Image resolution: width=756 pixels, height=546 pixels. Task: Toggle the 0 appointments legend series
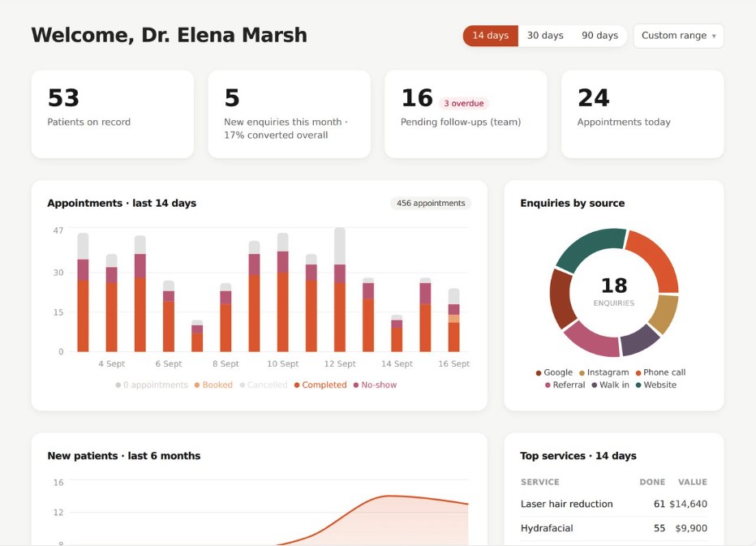152,385
